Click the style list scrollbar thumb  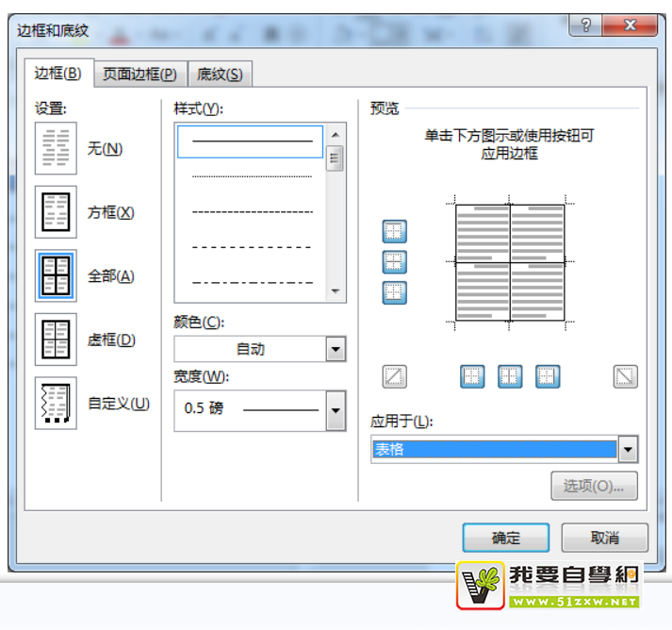point(335,158)
